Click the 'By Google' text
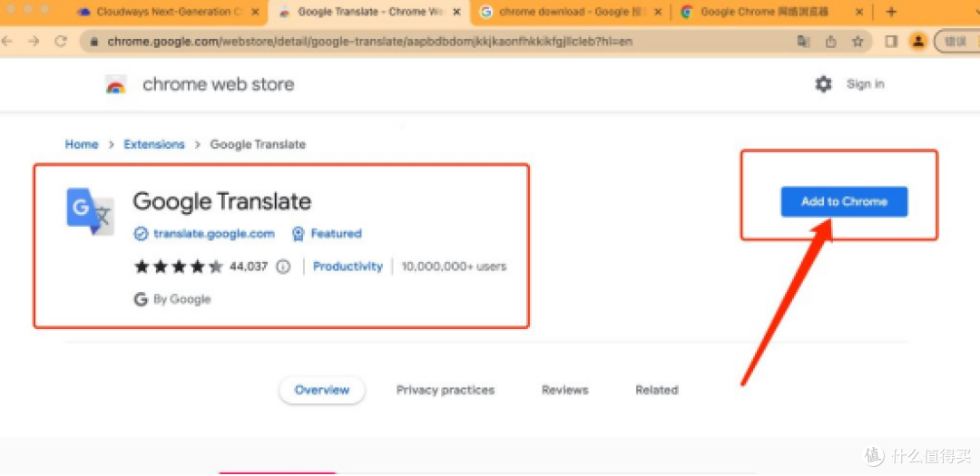Screen dimensions: 980x476 pyautogui.click(x=181, y=299)
